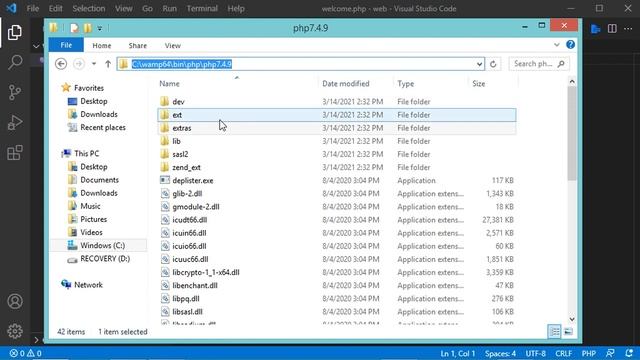Open VS Code Search view icon

(x=15, y=62)
